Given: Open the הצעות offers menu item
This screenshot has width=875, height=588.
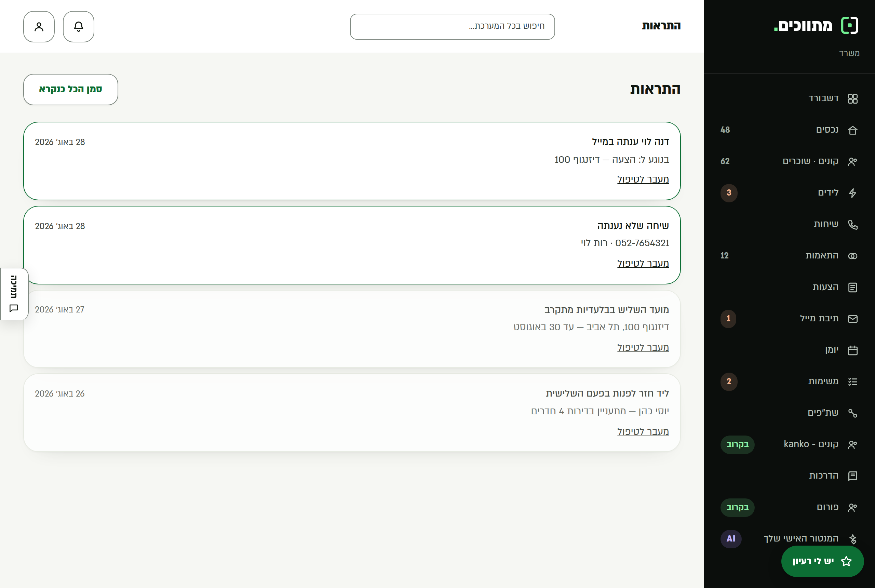Looking at the screenshot, I should coord(789,287).
